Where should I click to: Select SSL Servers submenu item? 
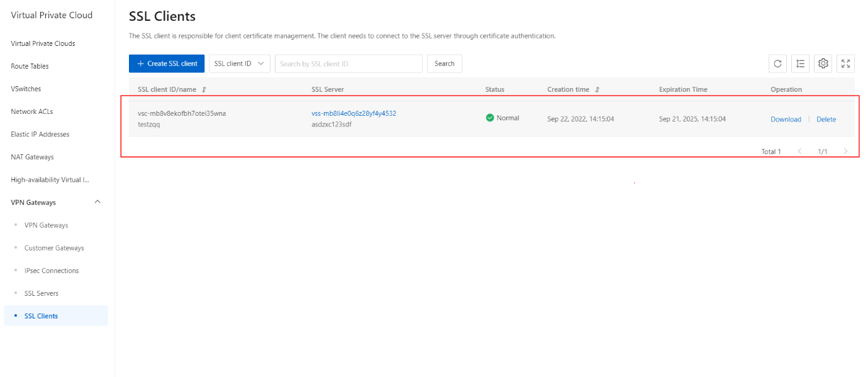click(x=42, y=293)
